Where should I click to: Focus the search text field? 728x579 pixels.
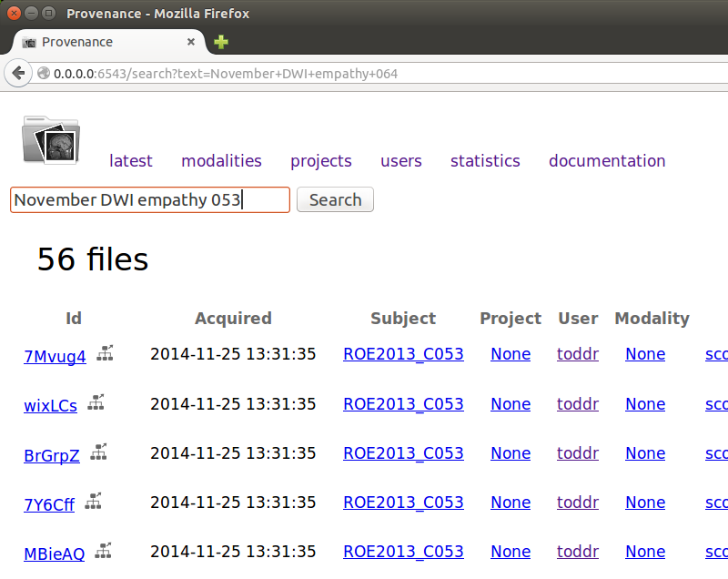tap(150, 199)
